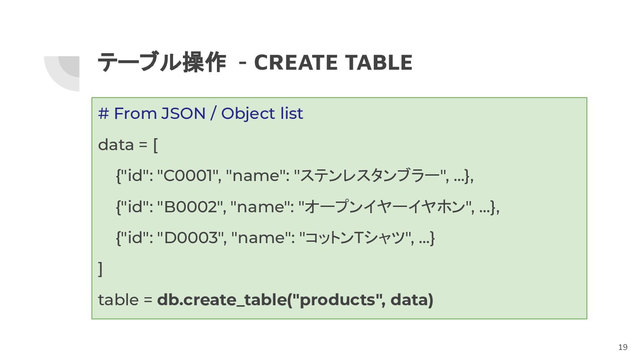Viewport: 644px width, 362px height.
Task: Click the closing square bracket line
Action: point(100,269)
